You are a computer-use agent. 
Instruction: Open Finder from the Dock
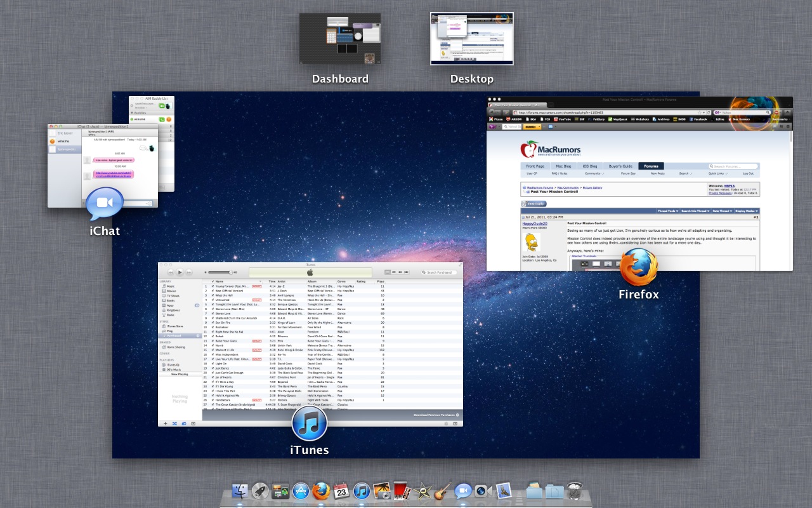point(240,491)
